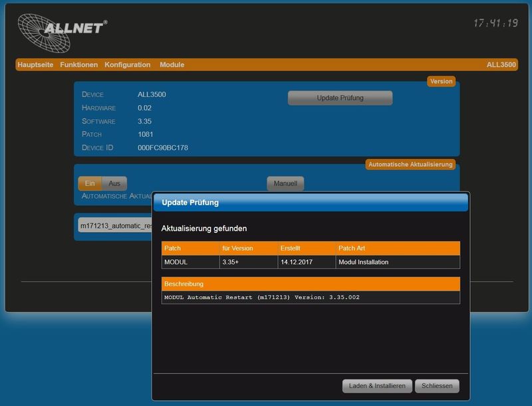Click the Device ID label

click(x=97, y=148)
